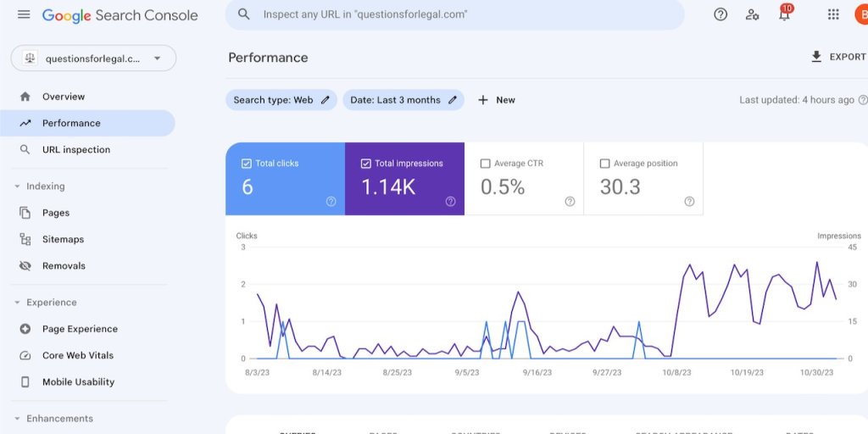Click the 10/8/23 date on chart axis
The height and width of the screenshot is (434, 868).
676,373
